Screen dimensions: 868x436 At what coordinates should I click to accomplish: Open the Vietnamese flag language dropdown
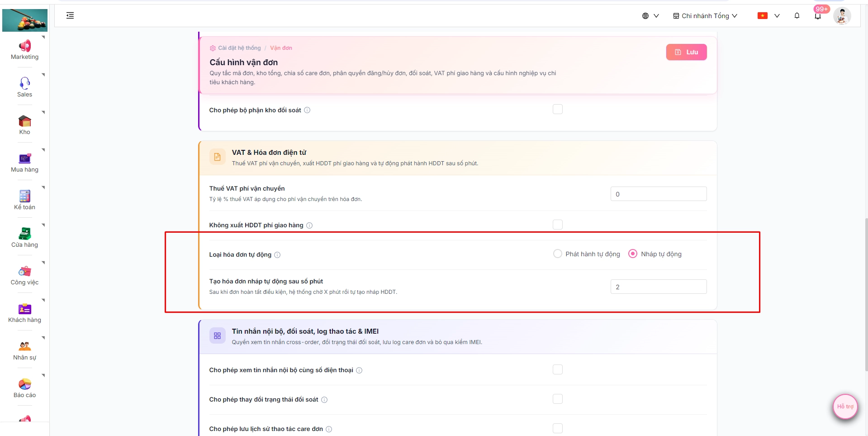click(769, 16)
